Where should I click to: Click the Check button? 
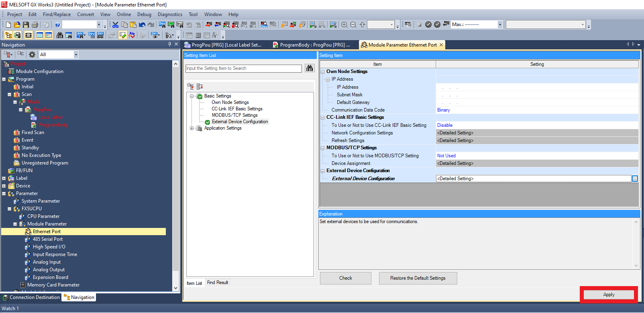pos(346,278)
